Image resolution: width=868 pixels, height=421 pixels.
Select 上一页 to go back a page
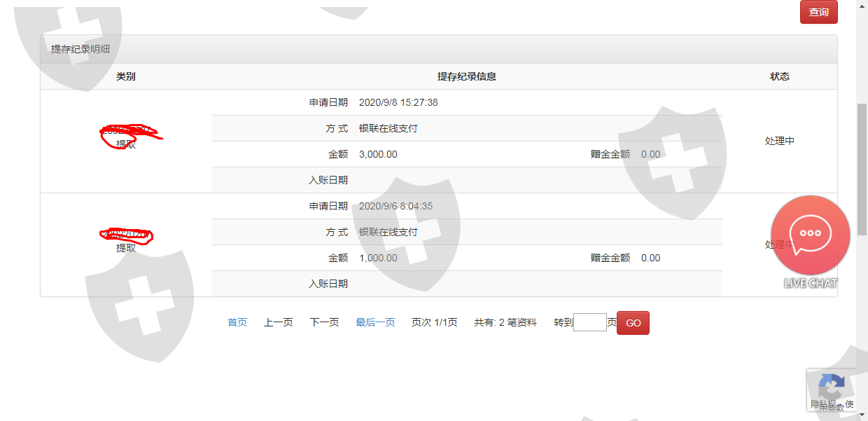278,322
